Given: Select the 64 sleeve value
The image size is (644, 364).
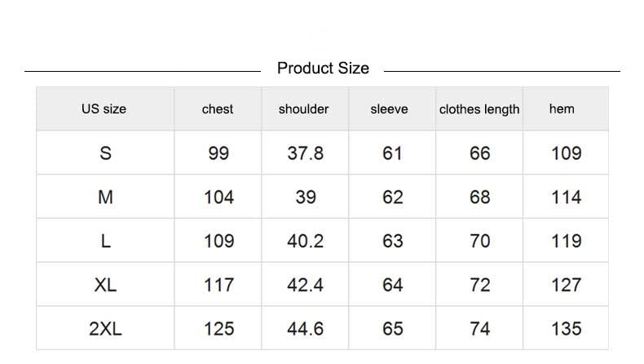Looking at the screenshot, I should click(392, 286).
